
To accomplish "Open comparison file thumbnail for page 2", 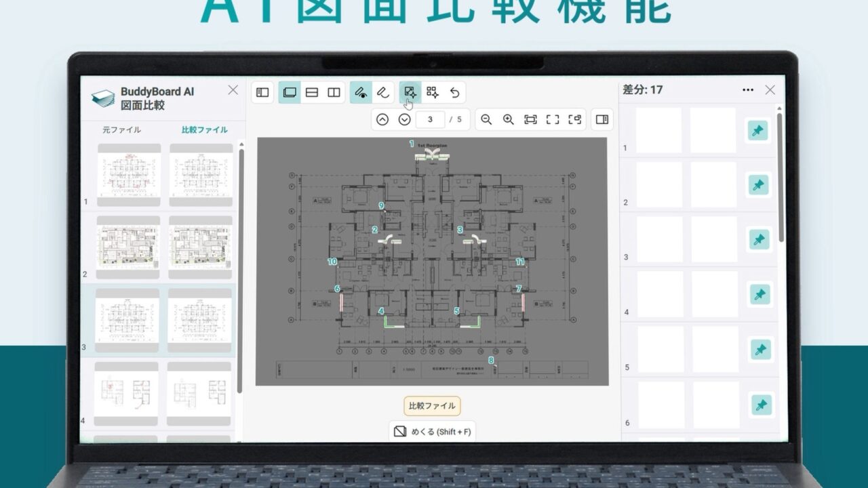I will click(201, 247).
